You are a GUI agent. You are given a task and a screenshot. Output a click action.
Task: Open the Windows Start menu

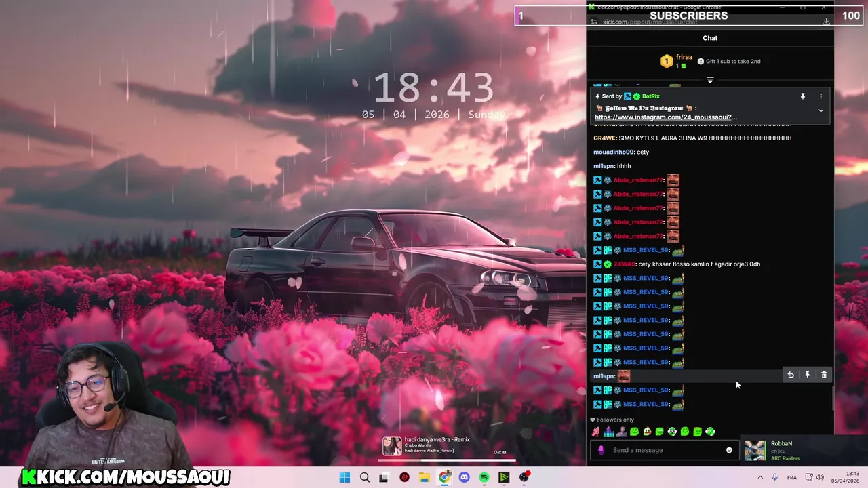point(344,477)
